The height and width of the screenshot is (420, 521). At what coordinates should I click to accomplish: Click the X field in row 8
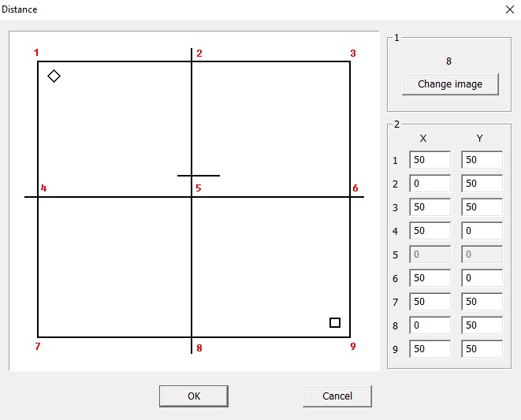pos(430,325)
